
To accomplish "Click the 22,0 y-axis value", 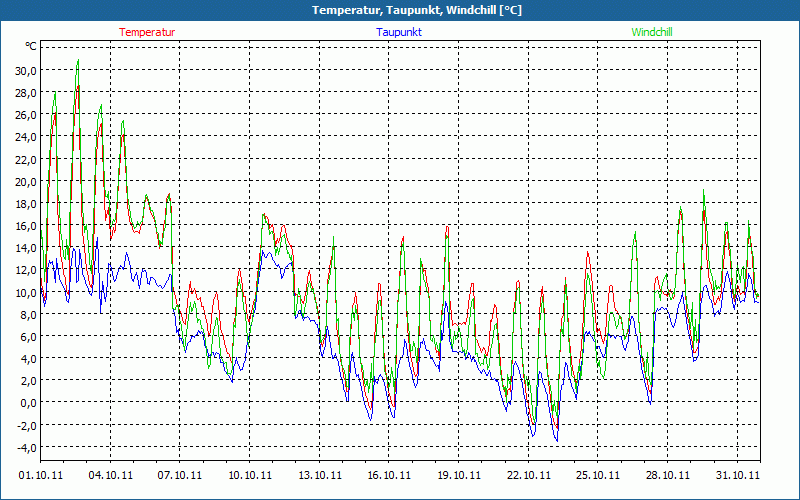I will pyautogui.click(x=26, y=159).
